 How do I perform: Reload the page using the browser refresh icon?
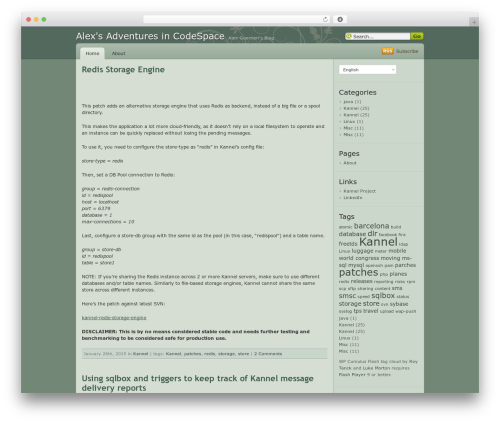325,19
